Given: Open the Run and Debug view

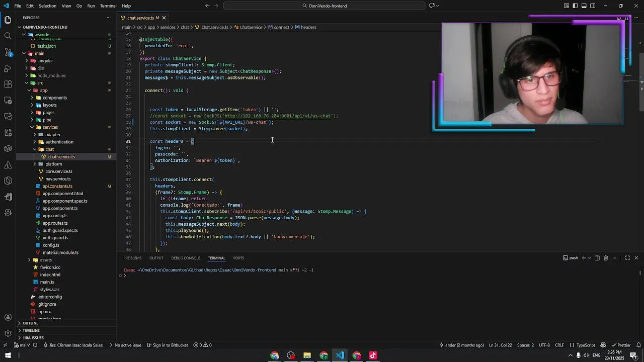Looking at the screenshot, I should click(x=8, y=68).
